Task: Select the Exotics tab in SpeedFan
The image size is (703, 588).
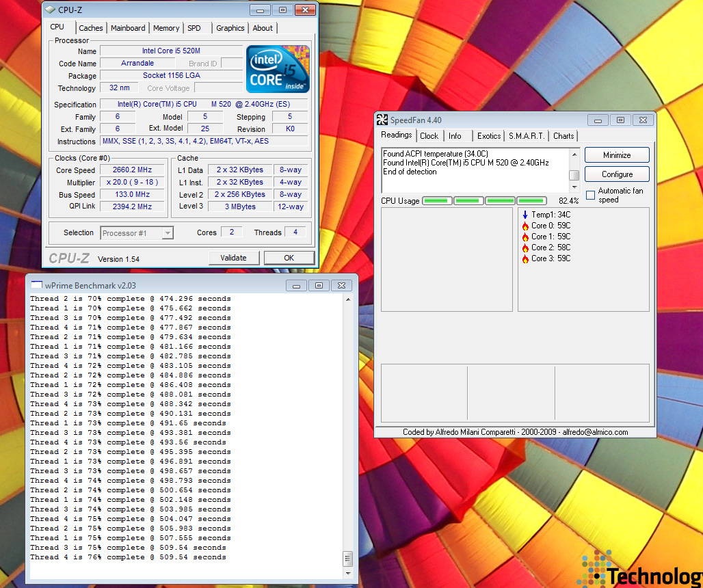Action: [x=489, y=136]
